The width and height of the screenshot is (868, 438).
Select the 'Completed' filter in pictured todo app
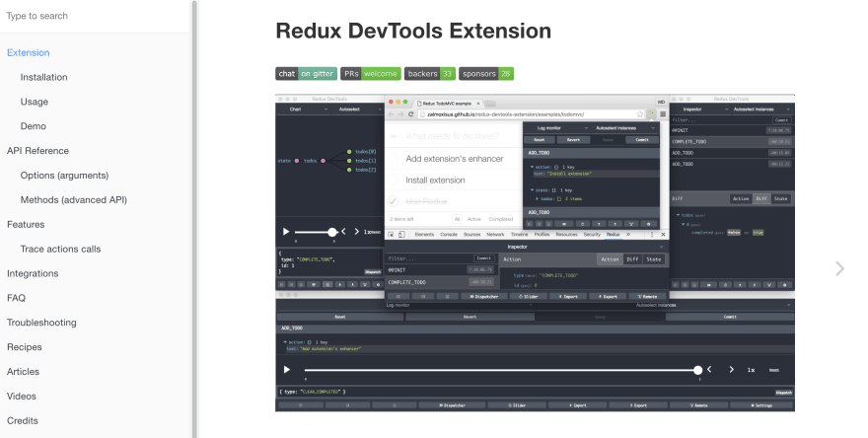[x=500, y=219]
